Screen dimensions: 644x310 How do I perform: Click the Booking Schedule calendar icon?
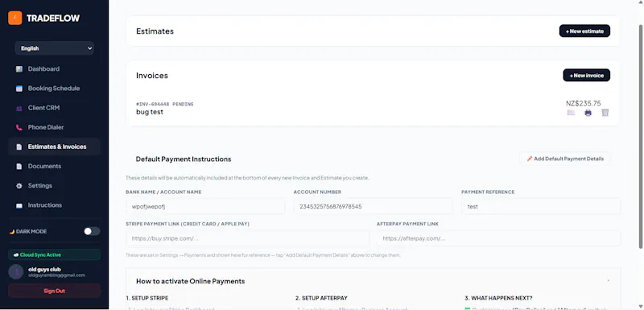click(19, 89)
